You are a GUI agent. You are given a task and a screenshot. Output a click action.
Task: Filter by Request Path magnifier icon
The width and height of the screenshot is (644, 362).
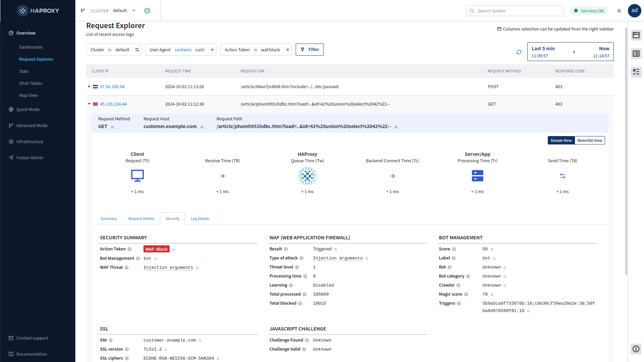(x=396, y=127)
